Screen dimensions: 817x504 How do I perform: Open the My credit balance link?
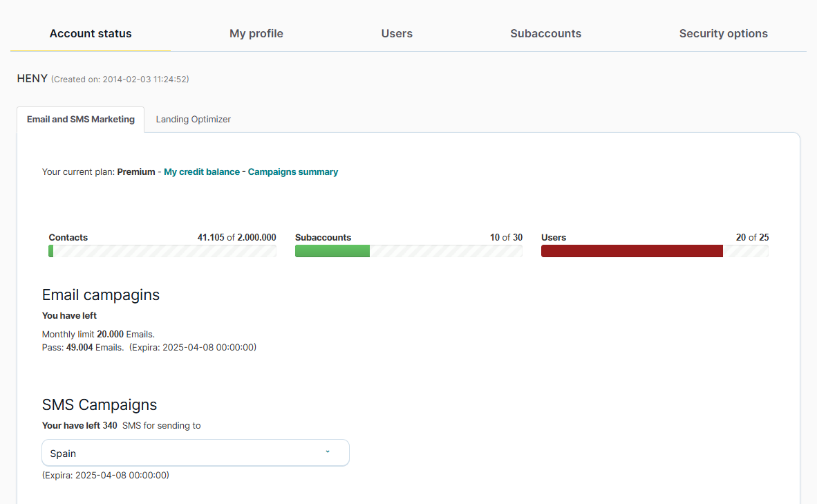[202, 172]
